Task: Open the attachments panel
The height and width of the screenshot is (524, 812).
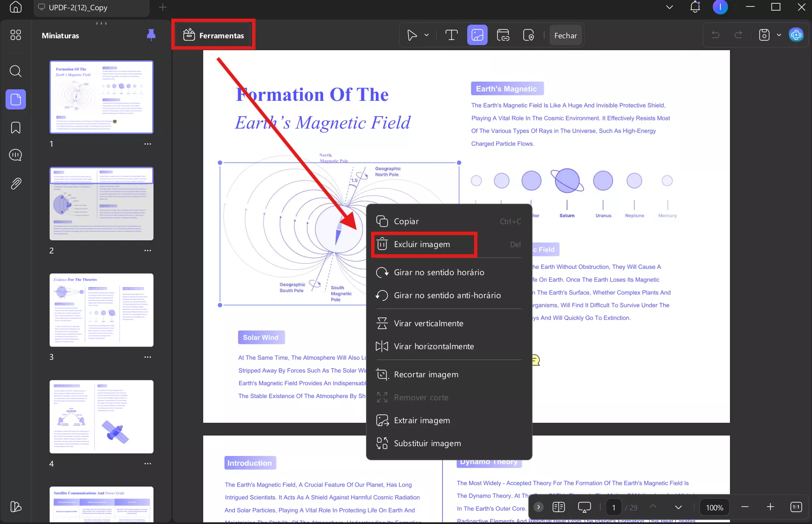Action: 16,184
